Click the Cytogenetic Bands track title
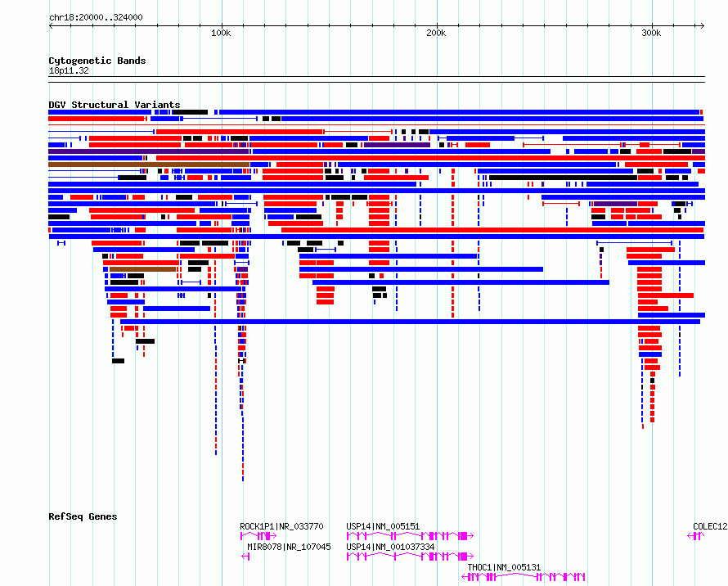This screenshot has width=728, height=586. [97, 61]
